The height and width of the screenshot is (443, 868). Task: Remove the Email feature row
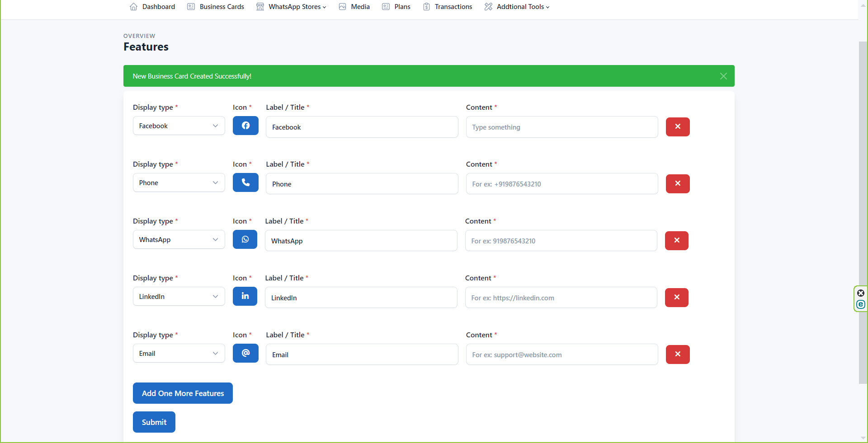678,354
